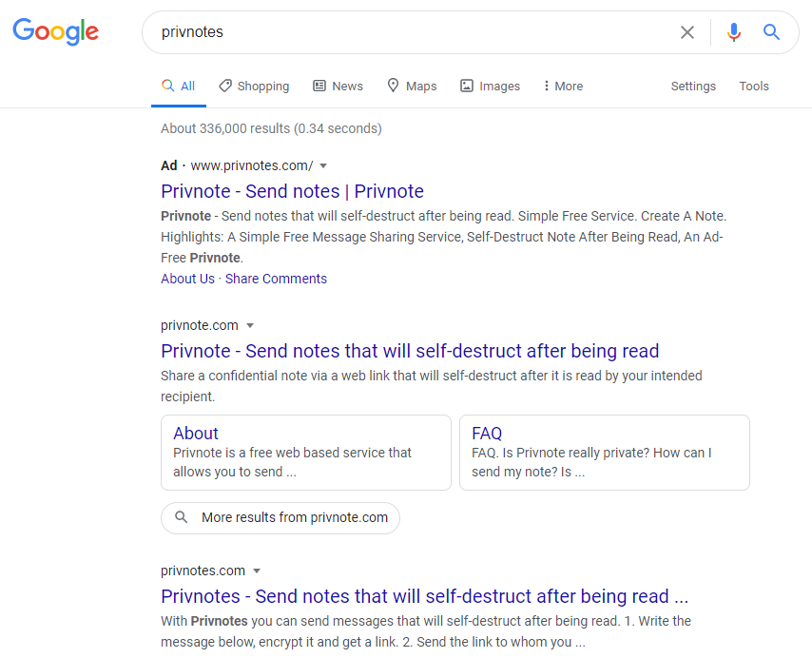
Task: Open search Tools
Action: point(753,86)
